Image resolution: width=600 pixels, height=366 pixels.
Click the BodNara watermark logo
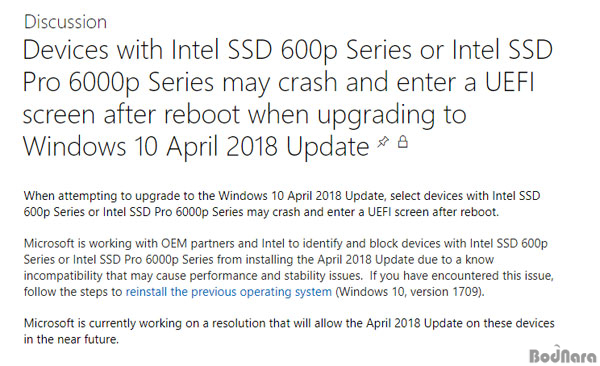click(563, 355)
